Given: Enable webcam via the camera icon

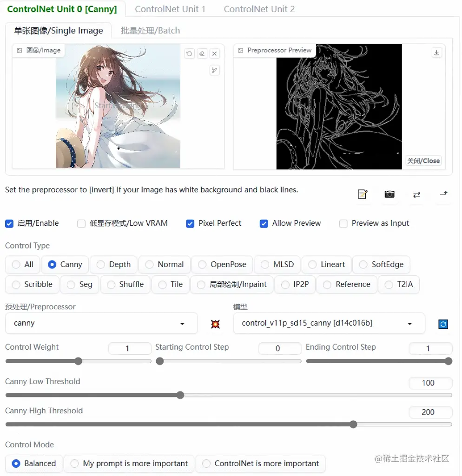Looking at the screenshot, I should (x=389, y=195).
